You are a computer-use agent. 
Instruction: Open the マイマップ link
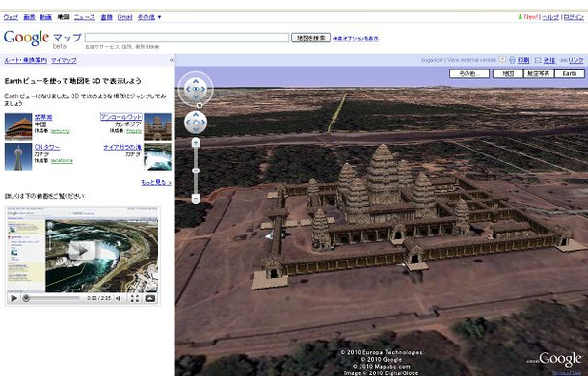[x=64, y=60]
